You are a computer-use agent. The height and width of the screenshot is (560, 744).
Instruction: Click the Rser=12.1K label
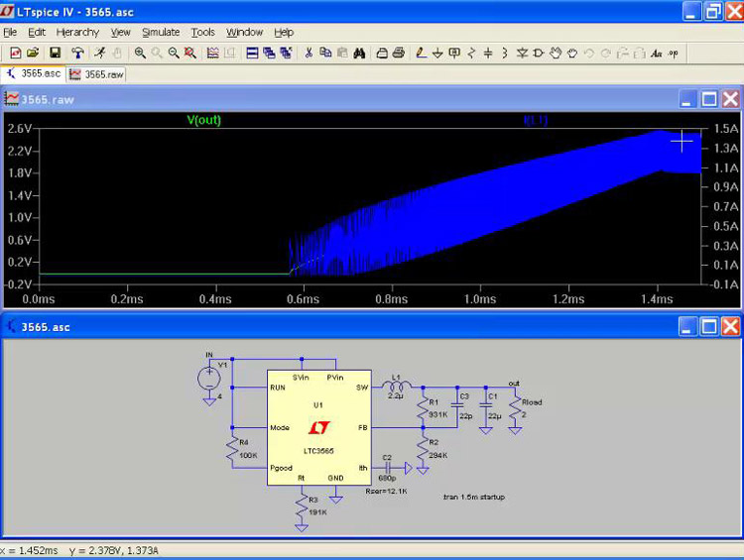(386, 491)
